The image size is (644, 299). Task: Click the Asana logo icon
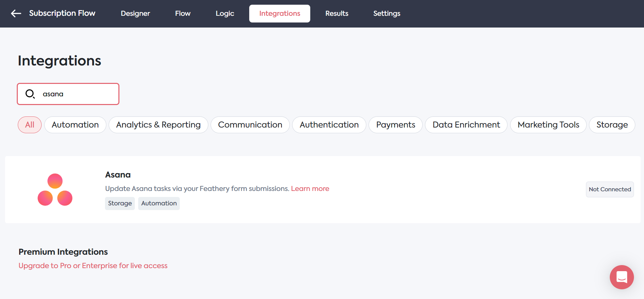tap(55, 190)
